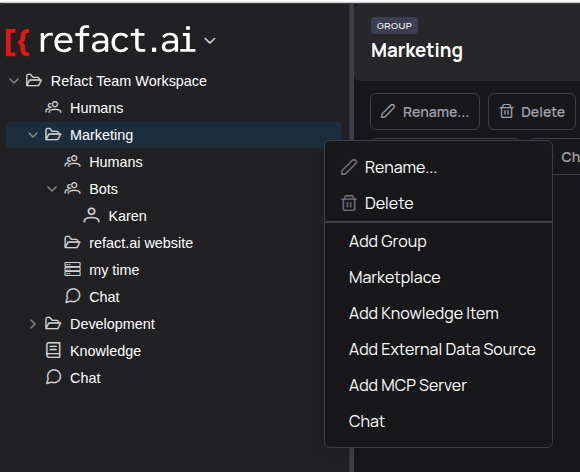Click the Development folder icon

pos(53,324)
